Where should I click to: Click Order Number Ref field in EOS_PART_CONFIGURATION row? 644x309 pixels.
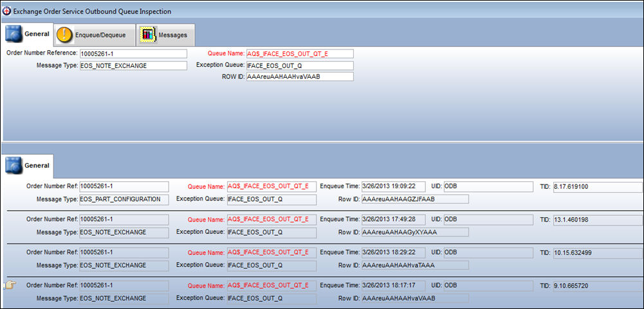[x=124, y=187]
